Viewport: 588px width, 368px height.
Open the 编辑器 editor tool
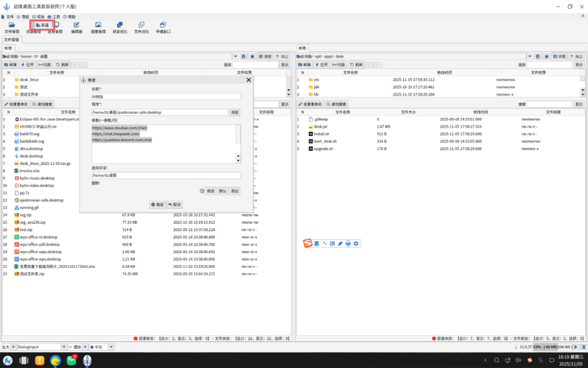click(x=77, y=28)
